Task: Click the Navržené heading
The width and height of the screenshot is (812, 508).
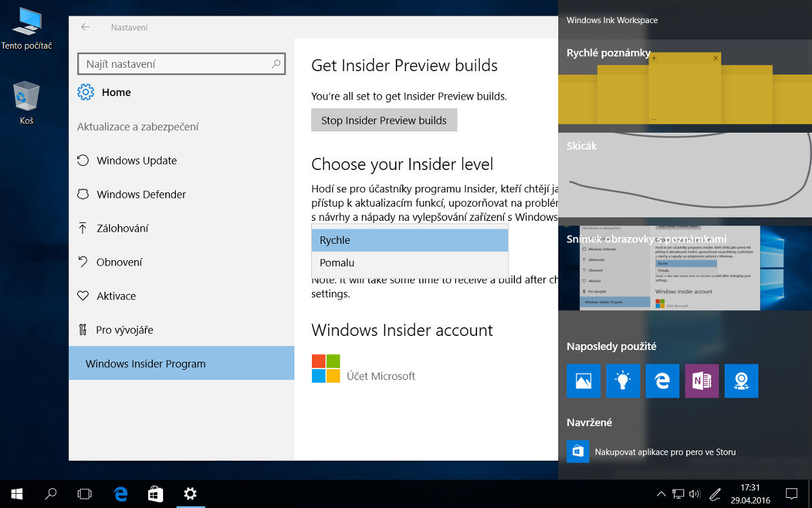Action: (589, 423)
